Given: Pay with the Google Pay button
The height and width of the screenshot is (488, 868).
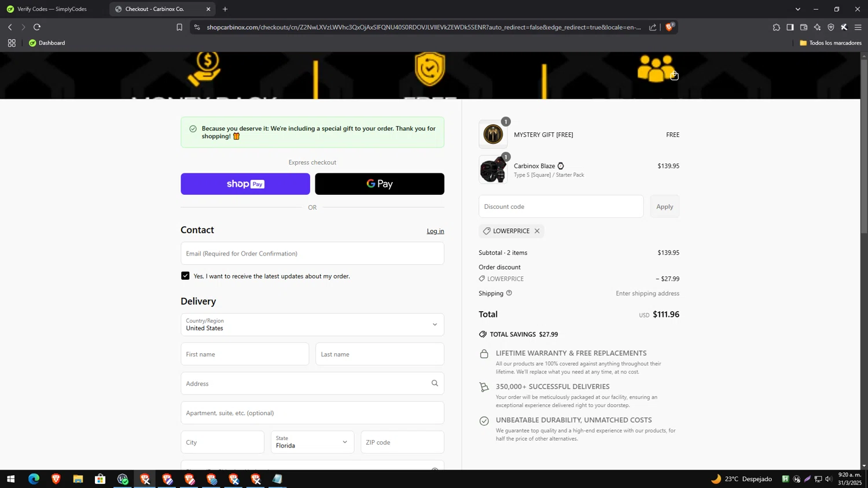Looking at the screenshot, I should (x=380, y=184).
